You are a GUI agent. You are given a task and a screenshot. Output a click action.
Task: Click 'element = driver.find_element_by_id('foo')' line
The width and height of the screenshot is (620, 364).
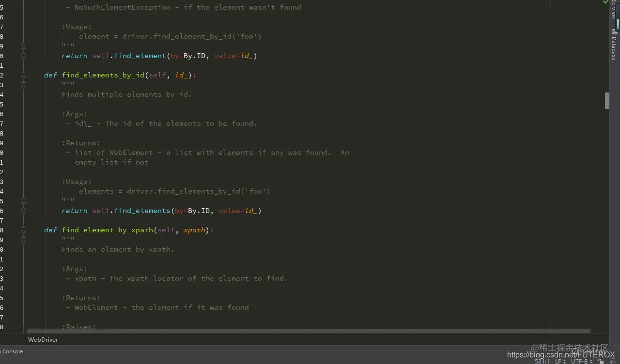click(x=170, y=36)
